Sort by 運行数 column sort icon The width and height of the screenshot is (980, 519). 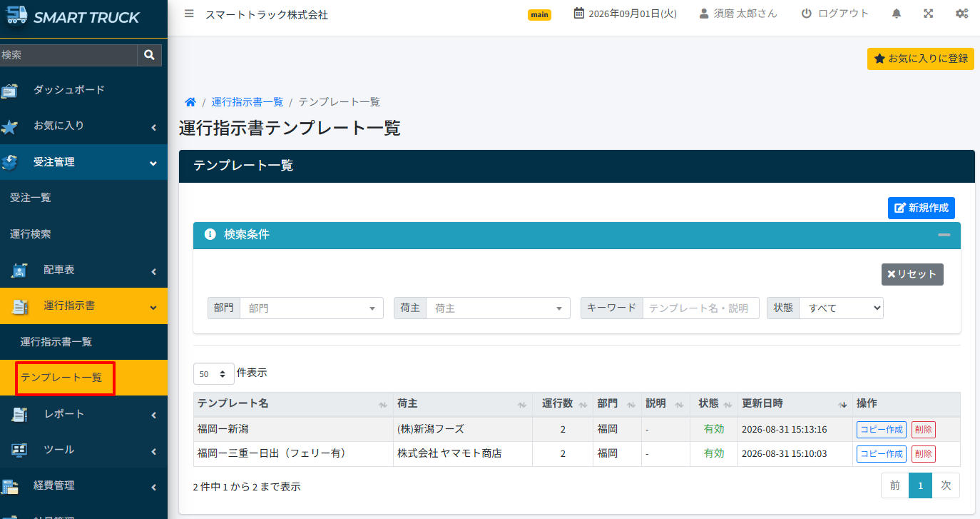click(x=583, y=405)
